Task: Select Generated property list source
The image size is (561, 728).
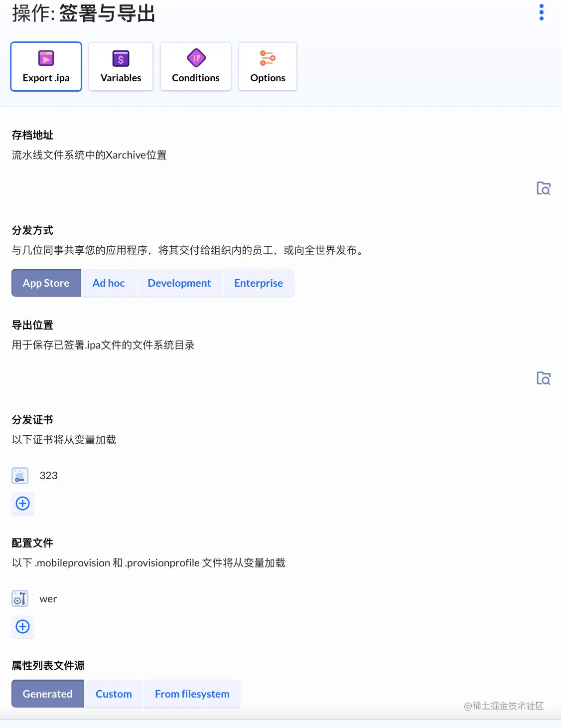Action: click(47, 694)
